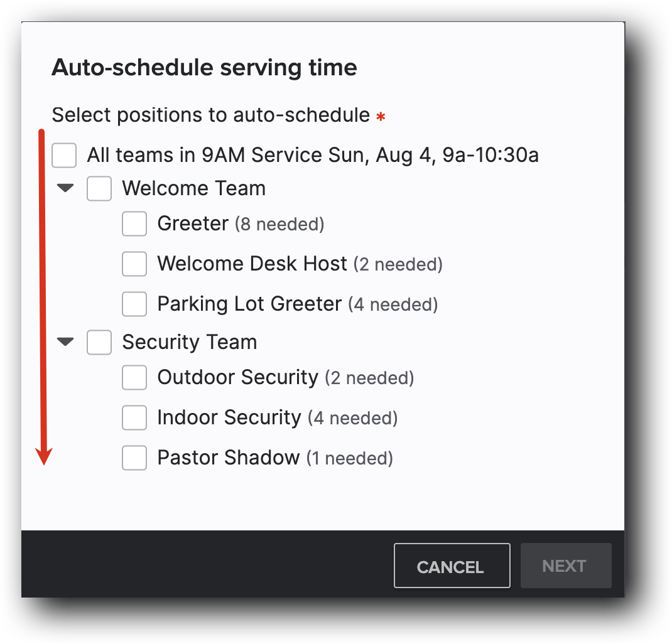Click the Welcome Team disclosure triangle

(65, 188)
